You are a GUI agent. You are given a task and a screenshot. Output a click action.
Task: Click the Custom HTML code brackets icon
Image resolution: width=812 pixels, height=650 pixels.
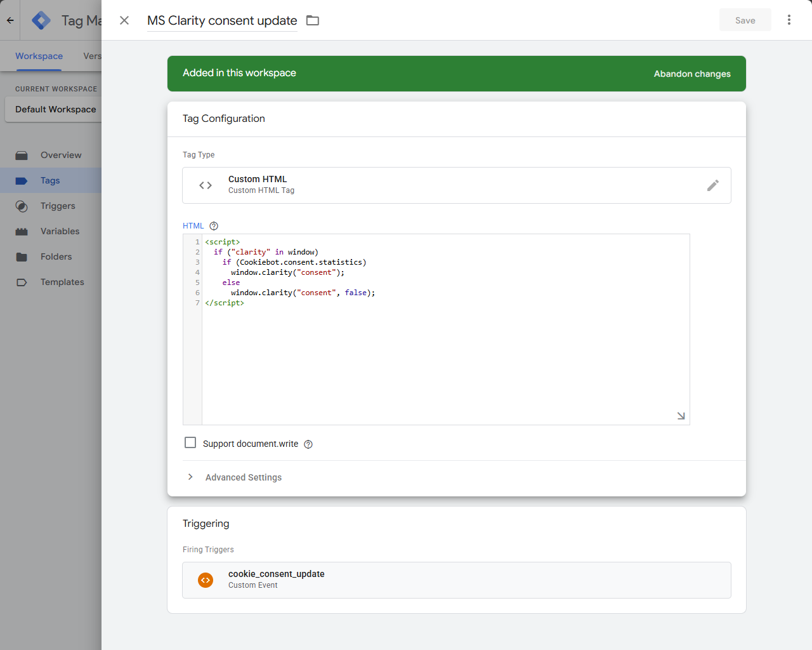[206, 185]
